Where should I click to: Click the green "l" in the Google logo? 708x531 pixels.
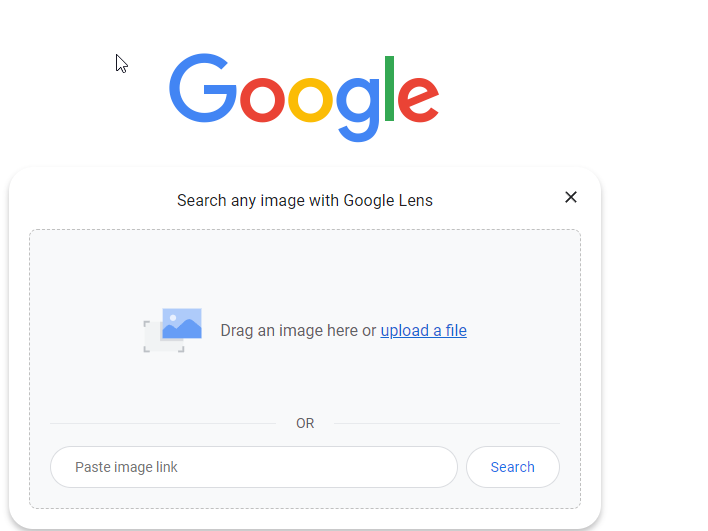(x=389, y=89)
